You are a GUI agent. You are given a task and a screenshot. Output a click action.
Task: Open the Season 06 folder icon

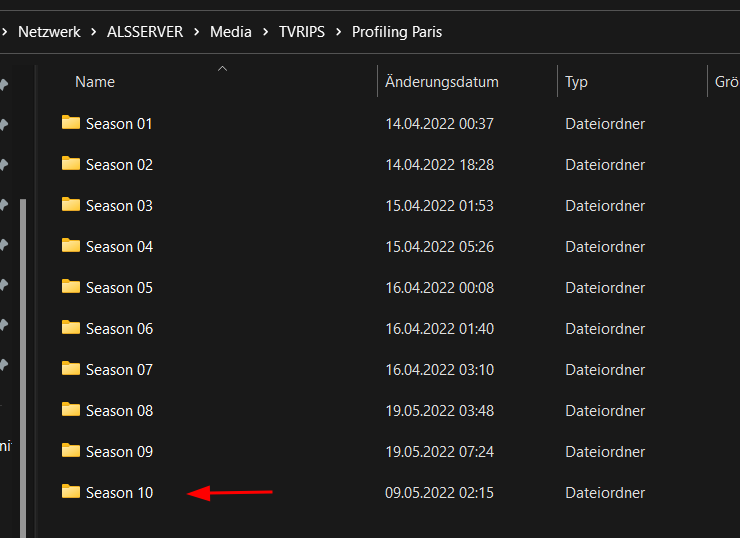[x=71, y=328]
